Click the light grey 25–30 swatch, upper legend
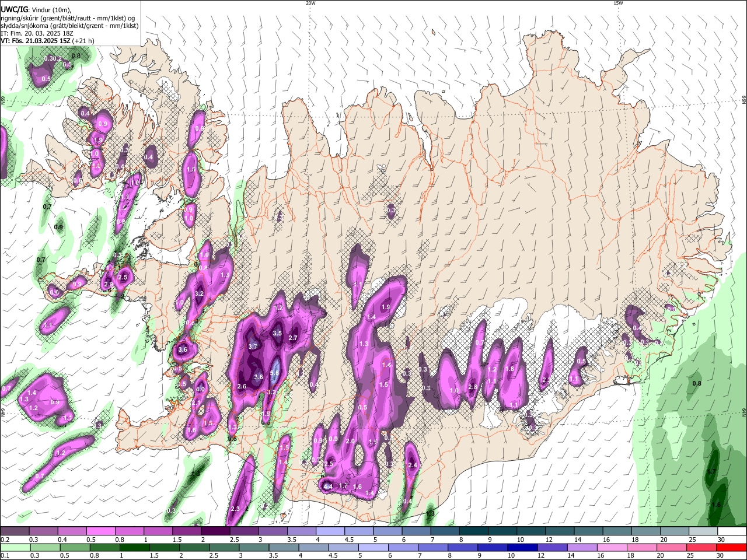This screenshot has height=560, width=747. point(703,531)
